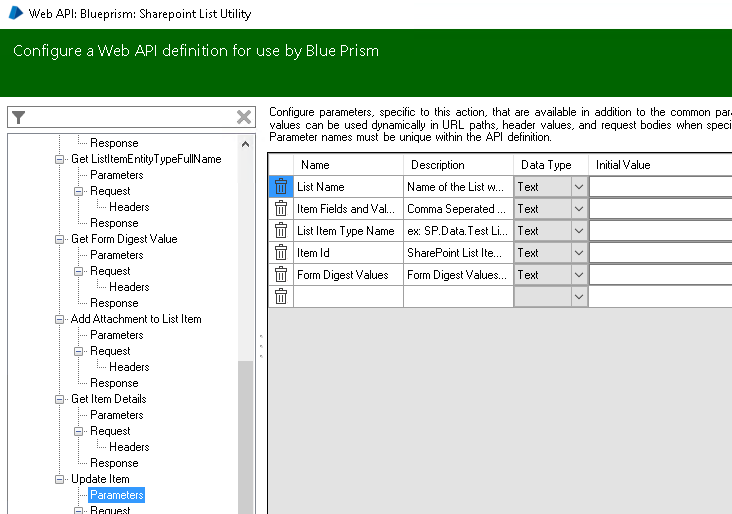The width and height of the screenshot is (732, 514).
Task: Click the tree panel vertical scrollbar
Action: point(246,430)
